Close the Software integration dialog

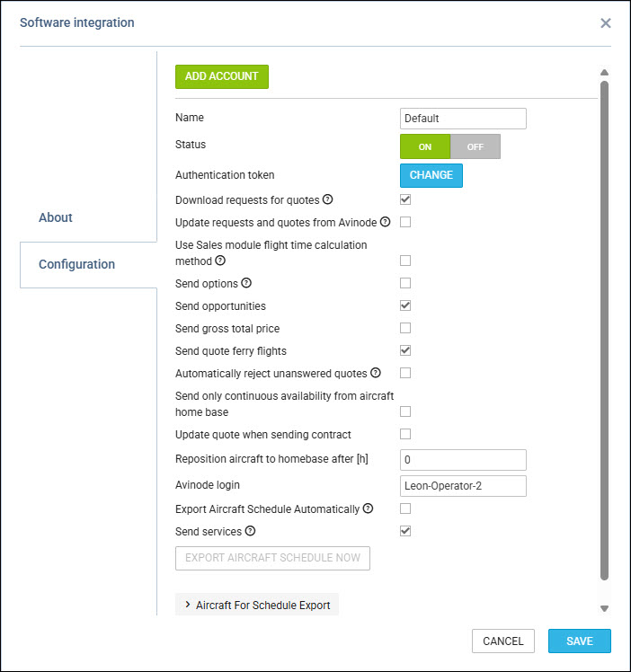605,23
